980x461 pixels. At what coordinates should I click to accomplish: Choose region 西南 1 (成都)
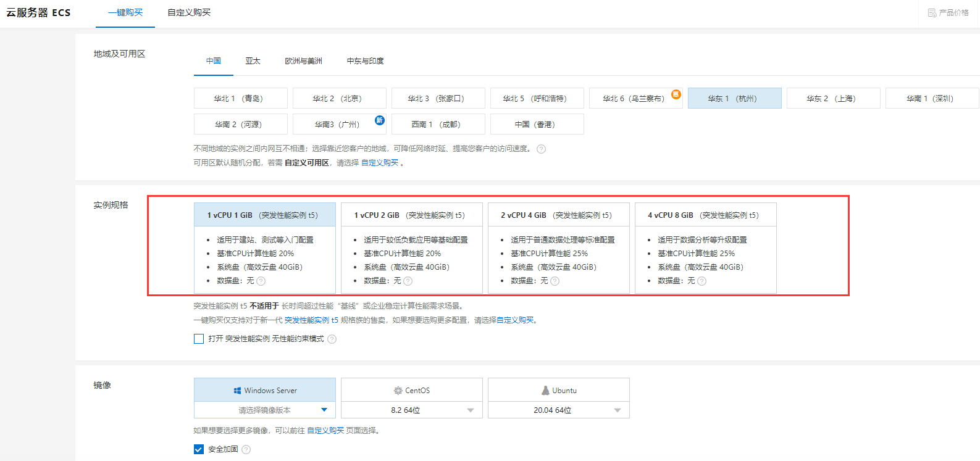(x=438, y=124)
